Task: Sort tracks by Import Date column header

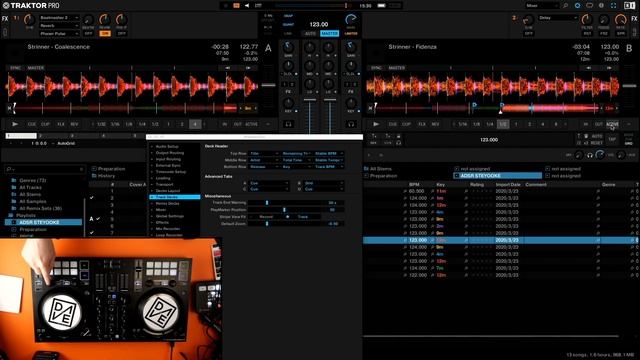Action: [x=508, y=184]
